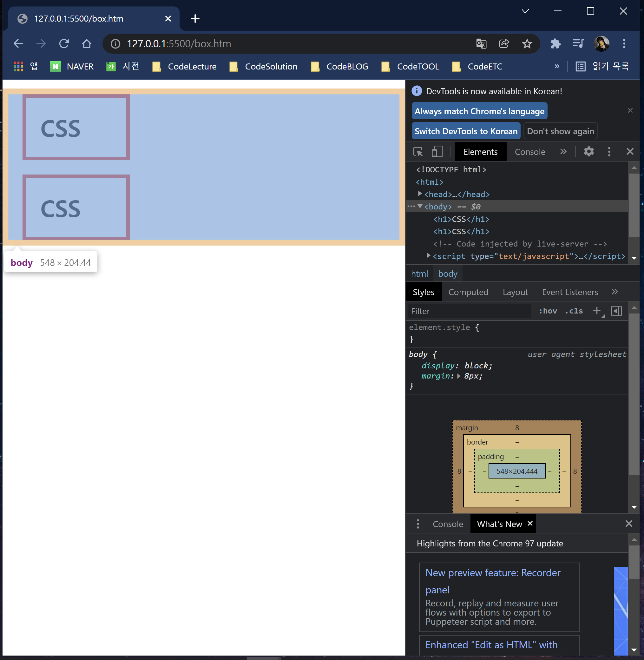The width and height of the screenshot is (644, 660).
Task: Open the browser home page
Action: pos(87,44)
